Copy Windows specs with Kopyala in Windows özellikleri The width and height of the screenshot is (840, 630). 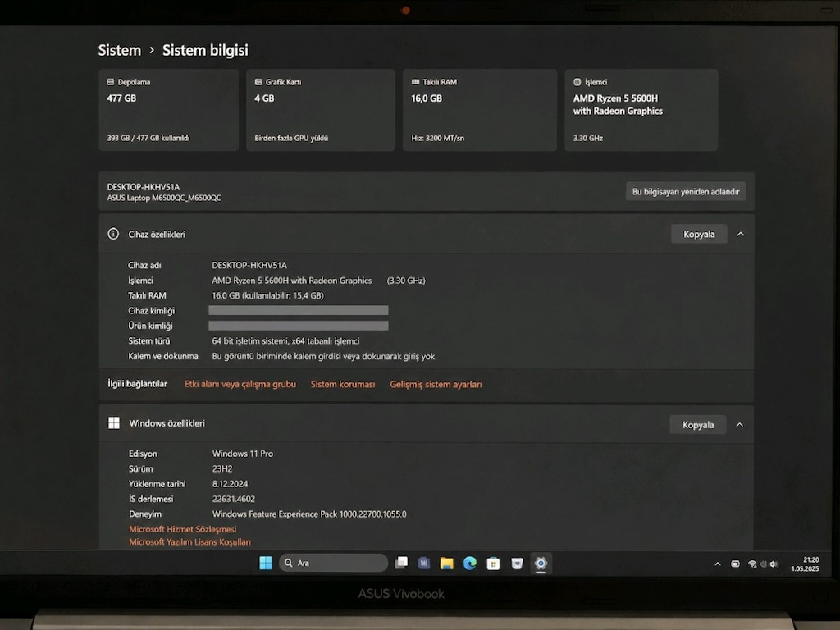[x=698, y=425]
